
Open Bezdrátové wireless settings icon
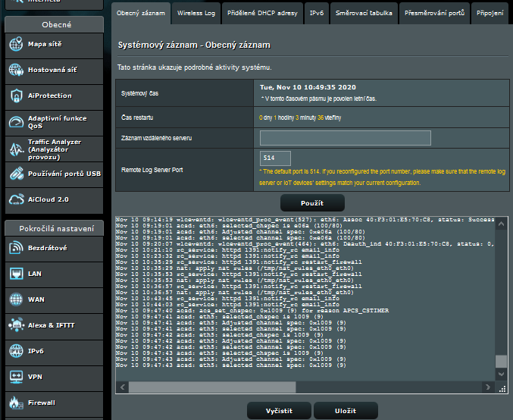point(16,248)
